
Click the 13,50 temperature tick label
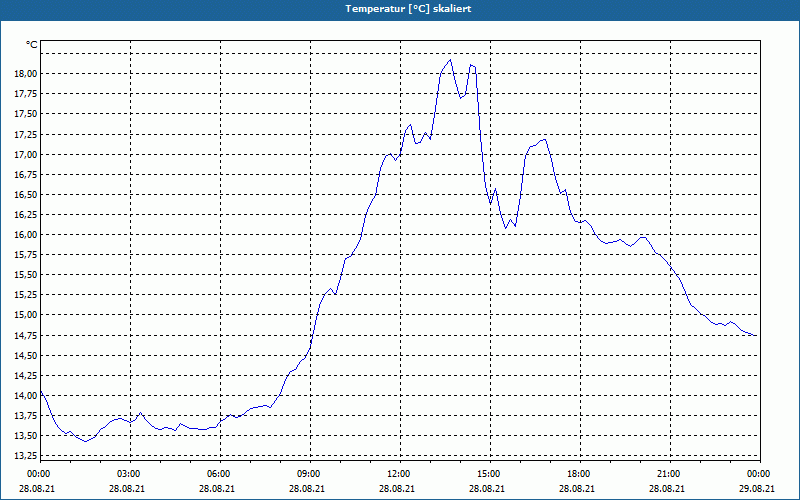pyautogui.click(x=24, y=436)
